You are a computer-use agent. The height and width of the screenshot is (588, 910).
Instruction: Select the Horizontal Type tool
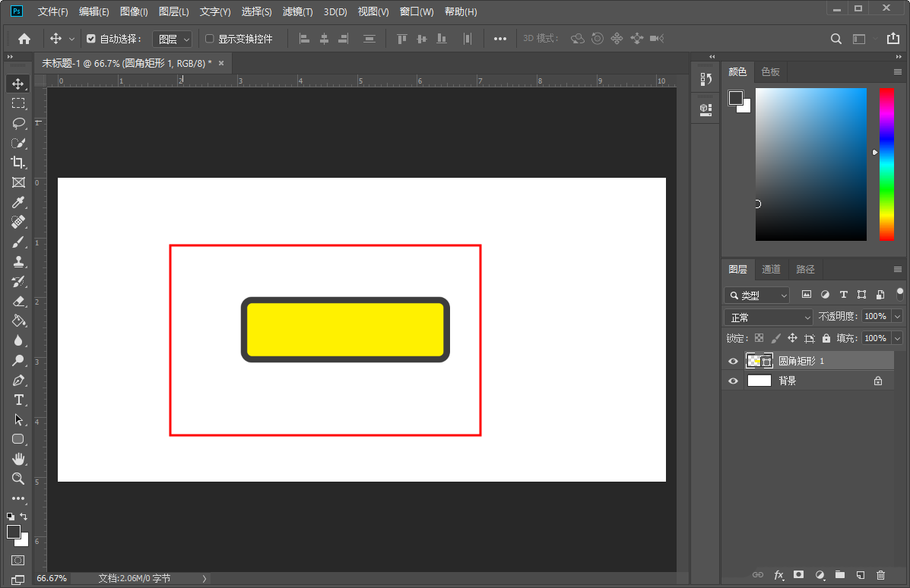(18, 400)
